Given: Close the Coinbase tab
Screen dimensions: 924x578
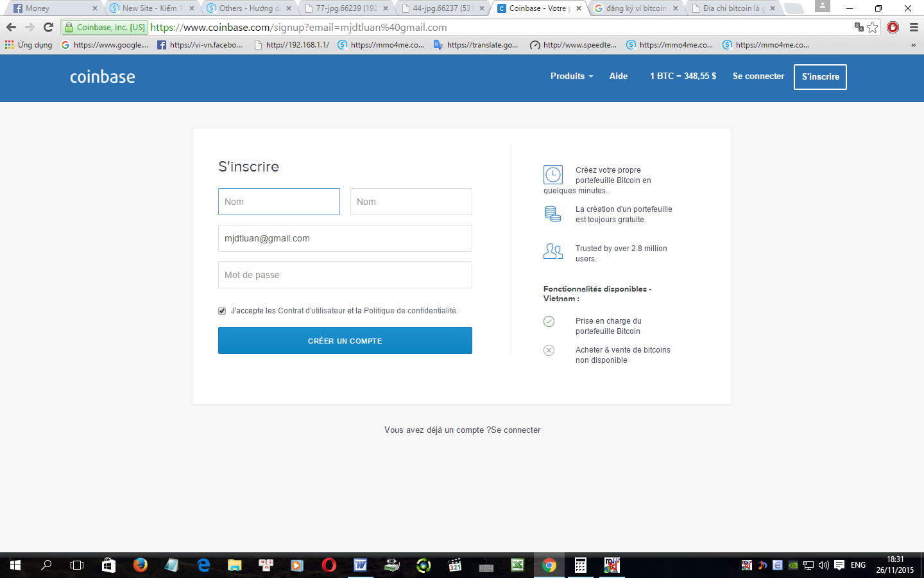Looking at the screenshot, I should (x=579, y=8).
